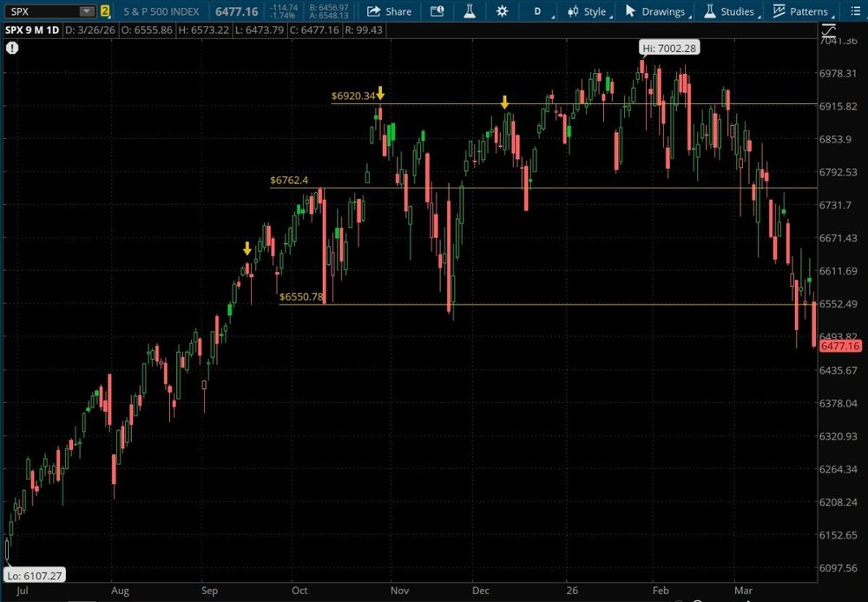Open the Studies dropdown
The width and height of the screenshot is (868, 602).
[730, 11]
